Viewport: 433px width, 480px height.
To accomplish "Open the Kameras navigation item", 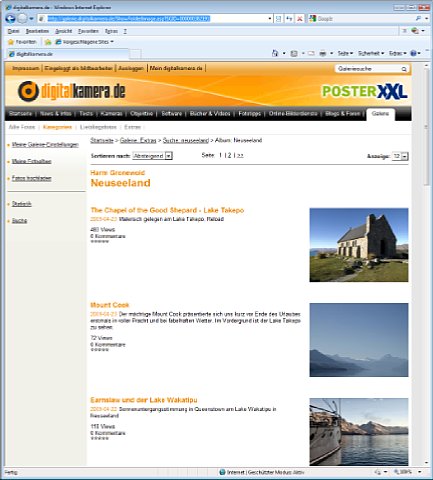I will tap(111, 114).
